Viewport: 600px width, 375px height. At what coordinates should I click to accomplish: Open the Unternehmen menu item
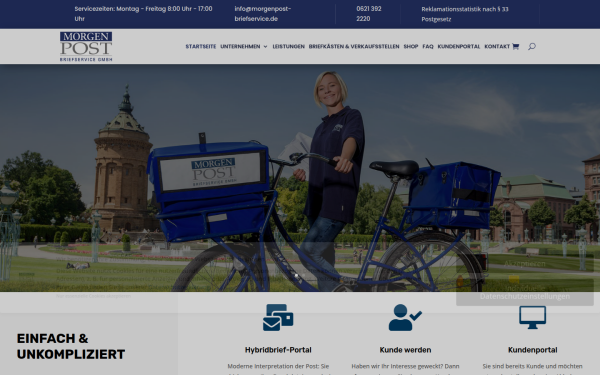240,46
